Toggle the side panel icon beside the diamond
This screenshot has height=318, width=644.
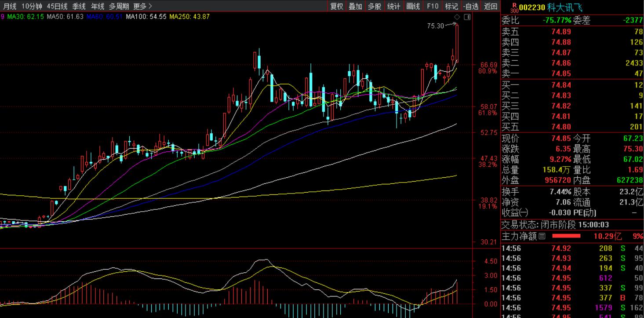(467, 17)
